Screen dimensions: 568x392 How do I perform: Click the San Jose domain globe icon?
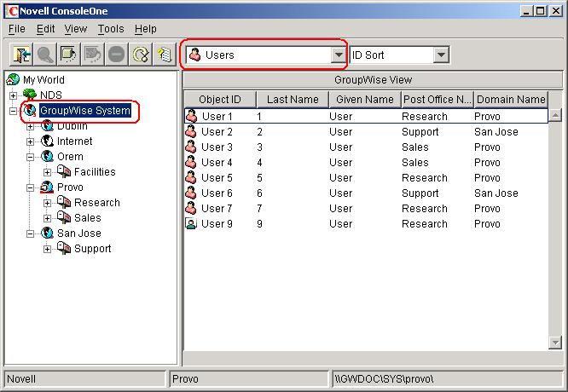[x=47, y=233]
